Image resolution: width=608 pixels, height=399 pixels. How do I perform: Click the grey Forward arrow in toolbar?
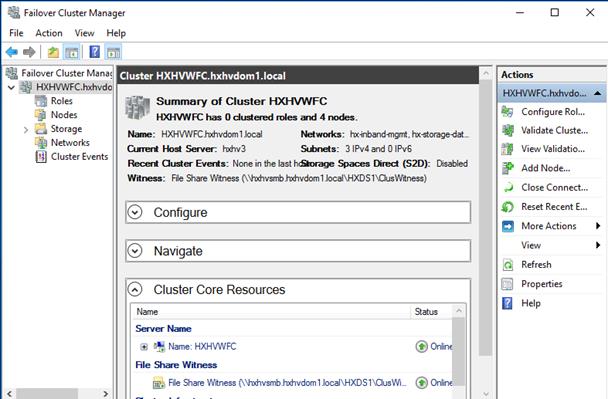[29, 52]
